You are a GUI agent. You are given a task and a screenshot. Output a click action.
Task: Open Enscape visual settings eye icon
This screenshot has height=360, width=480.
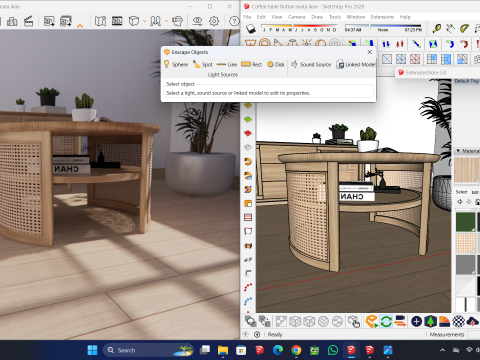(197, 21)
